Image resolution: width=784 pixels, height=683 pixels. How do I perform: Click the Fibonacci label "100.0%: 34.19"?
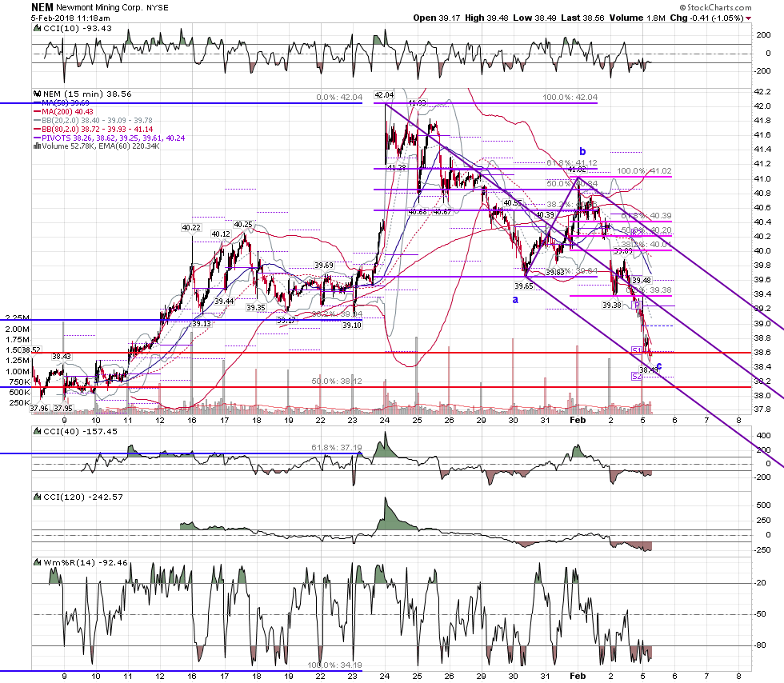point(334,665)
